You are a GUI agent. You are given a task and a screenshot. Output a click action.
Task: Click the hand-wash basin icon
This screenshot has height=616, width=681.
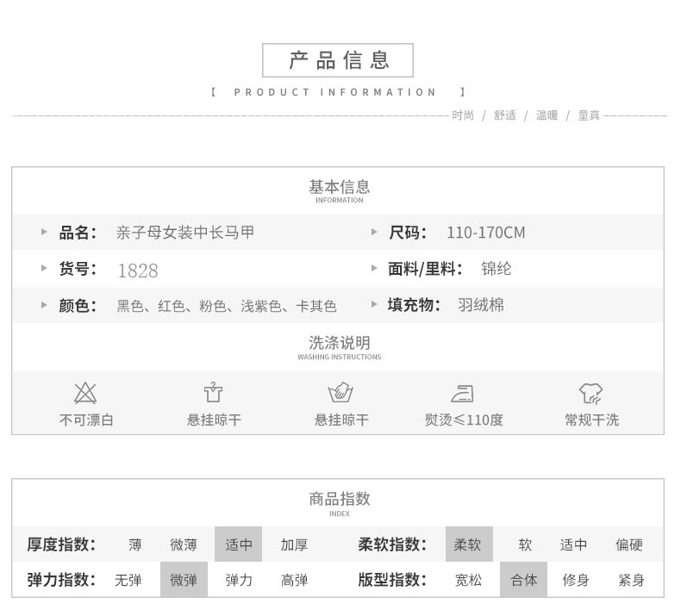pos(340,394)
